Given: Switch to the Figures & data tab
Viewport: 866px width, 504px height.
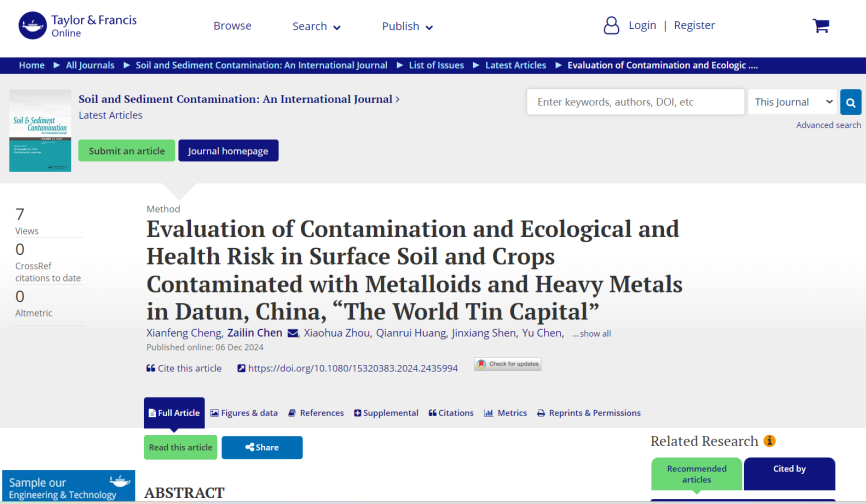Looking at the screenshot, I should pyautogui.click(x=244, y=413).
